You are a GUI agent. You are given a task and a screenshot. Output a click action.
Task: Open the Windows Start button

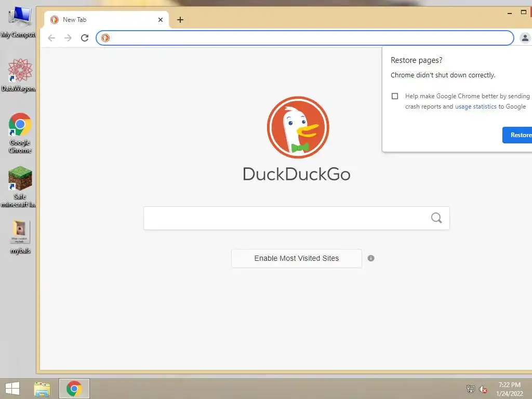(12, 389)
